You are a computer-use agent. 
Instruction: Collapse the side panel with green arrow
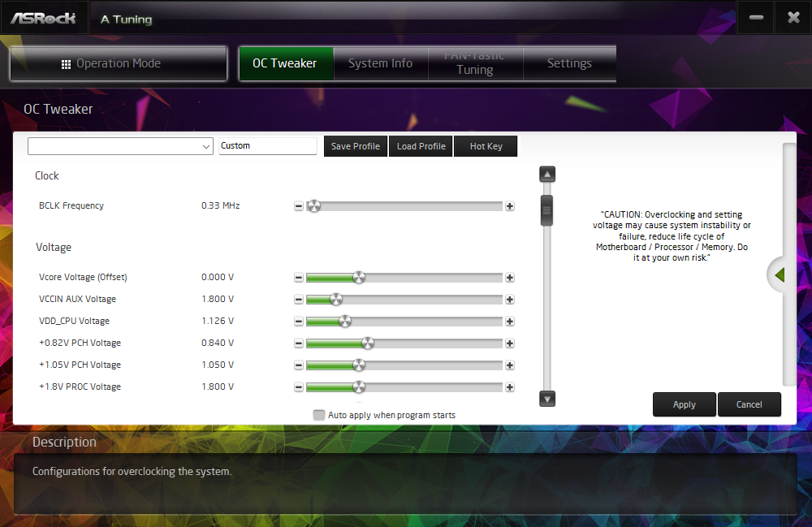coord(780,275)
